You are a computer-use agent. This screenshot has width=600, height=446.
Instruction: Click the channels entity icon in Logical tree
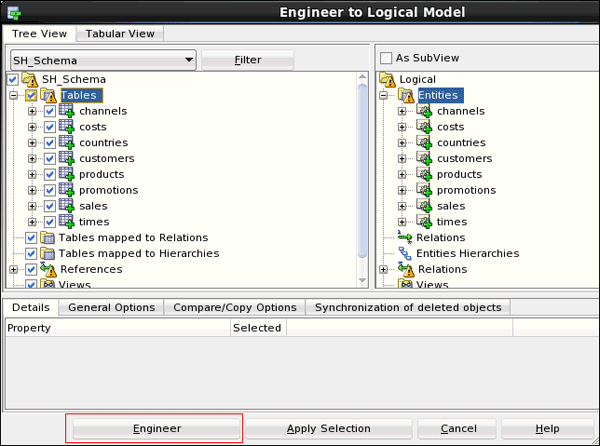coord(424,111)
